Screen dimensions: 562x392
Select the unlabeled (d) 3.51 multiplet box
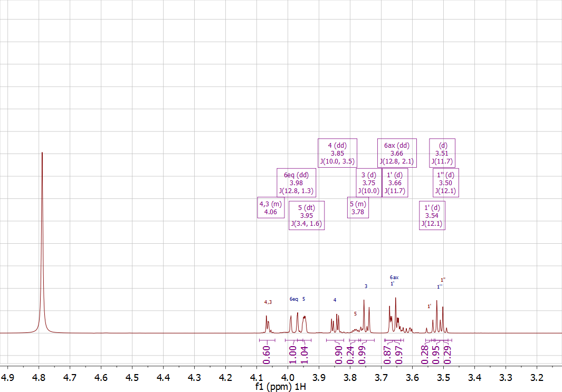[x=442, y=153]
